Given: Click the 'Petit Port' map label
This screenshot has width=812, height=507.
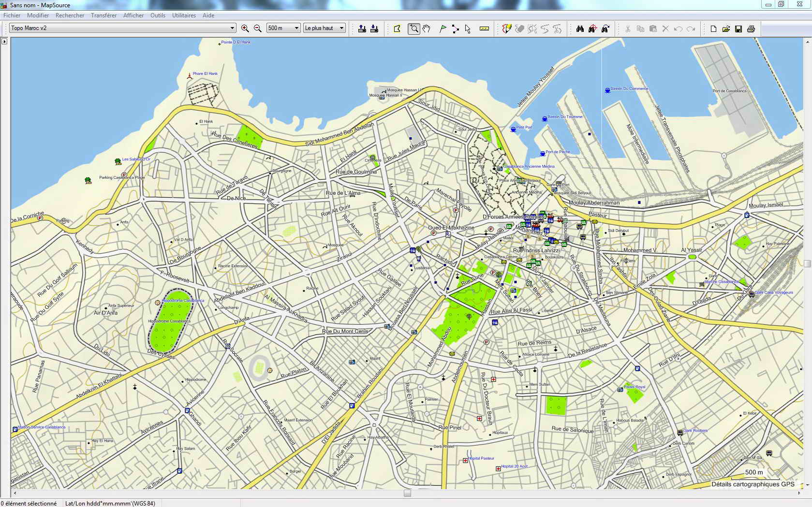Looking at the screenshot, I should pyautogui.click(x=524, y=128).
